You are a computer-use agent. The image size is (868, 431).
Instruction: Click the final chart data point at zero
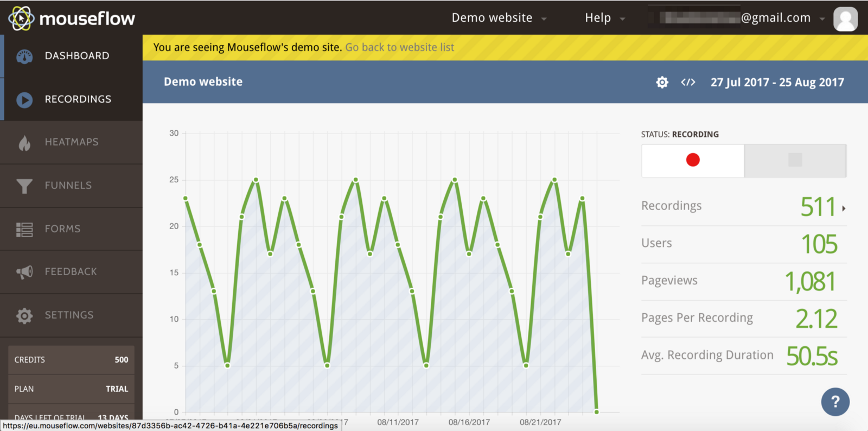click(597, 412)
